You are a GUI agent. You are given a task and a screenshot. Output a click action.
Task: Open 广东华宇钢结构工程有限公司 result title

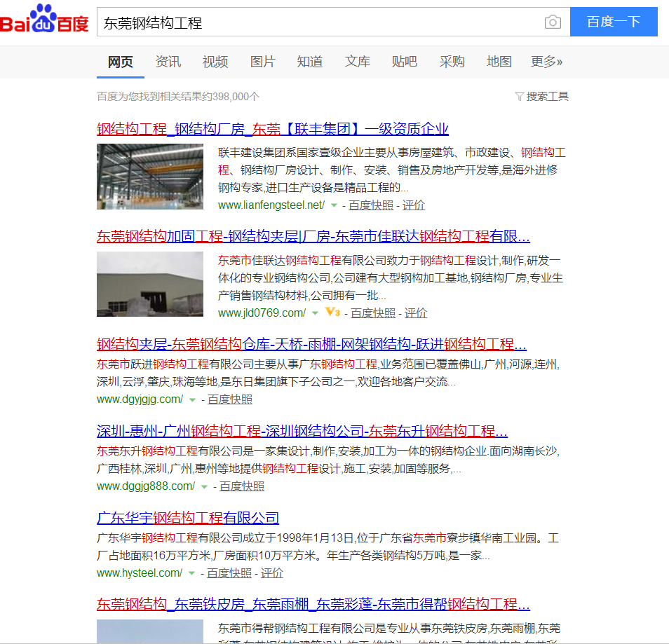(188, 518)
